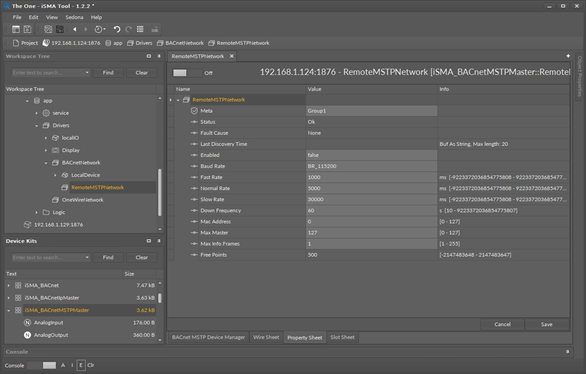The image size is (586, 374).
Task: Select AnalogOutput component in Device Kits
Action: coord(51,335)
